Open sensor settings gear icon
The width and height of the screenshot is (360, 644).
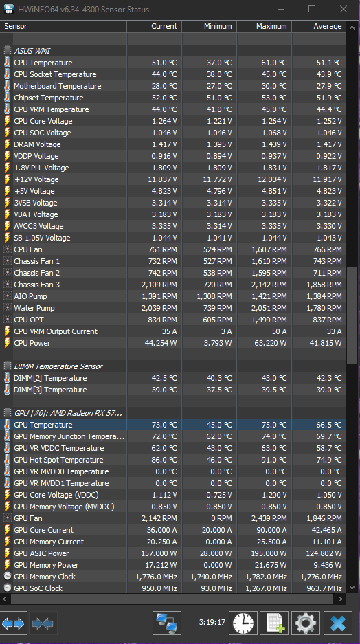click(306, 623)
